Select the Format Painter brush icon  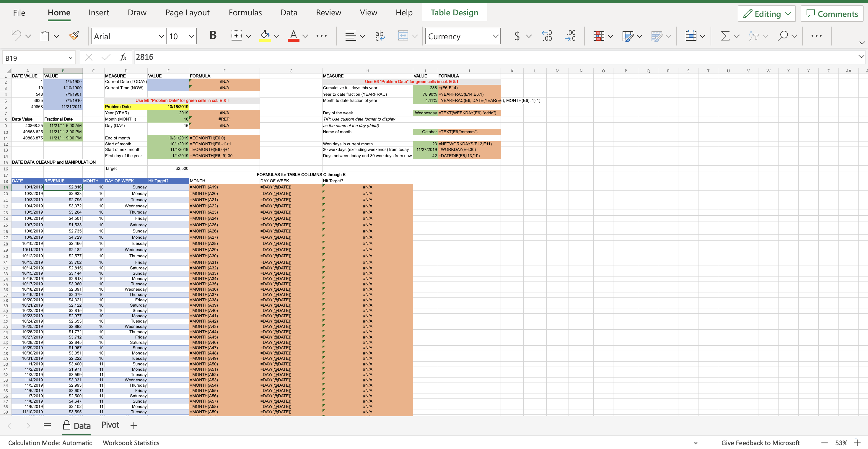74,36
